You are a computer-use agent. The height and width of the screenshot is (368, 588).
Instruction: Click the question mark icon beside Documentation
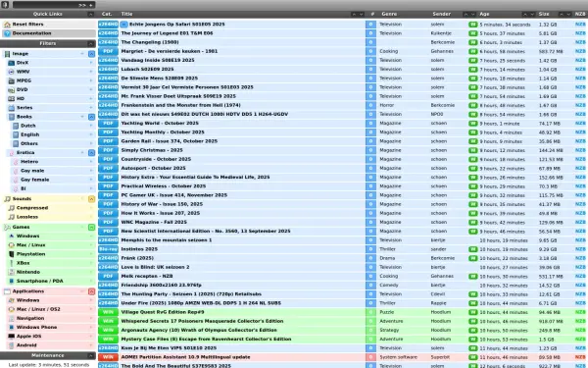[x=7, y=33]
